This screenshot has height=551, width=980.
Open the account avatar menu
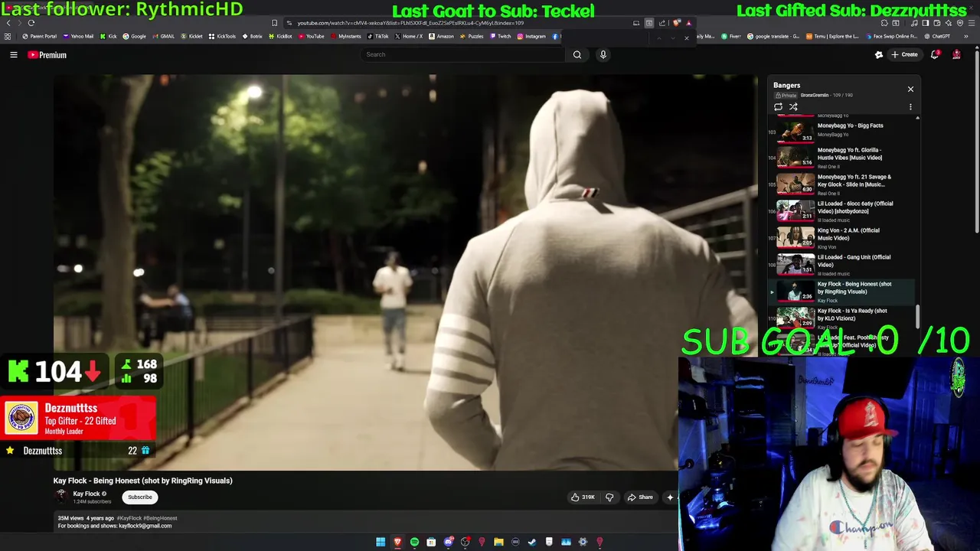pyautogui.click(x=956, y=55)
